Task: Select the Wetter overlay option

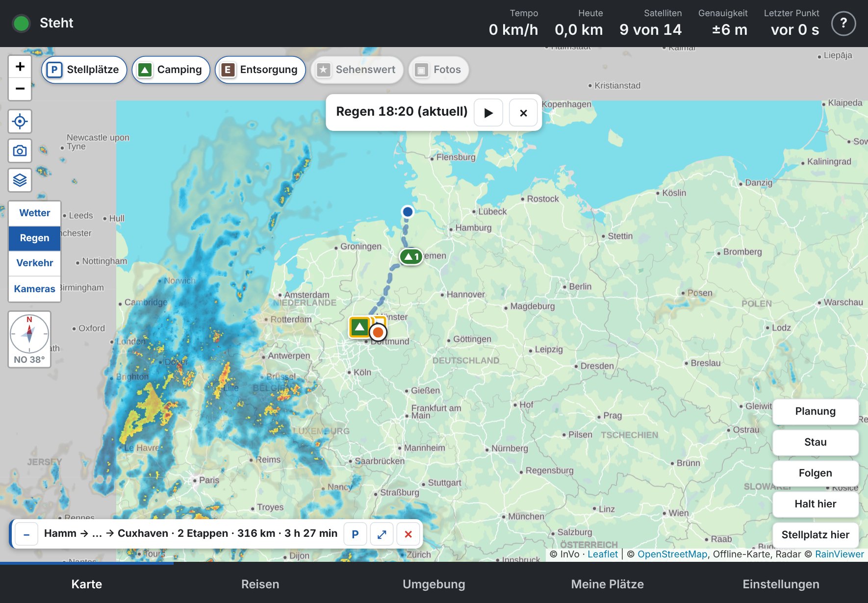Action: point(35,213)
